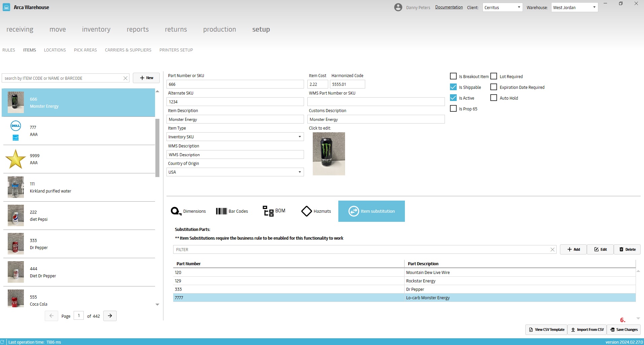Select the Coca Cola item image
This screenshot has height=345, width=644.
pos(16,298)
